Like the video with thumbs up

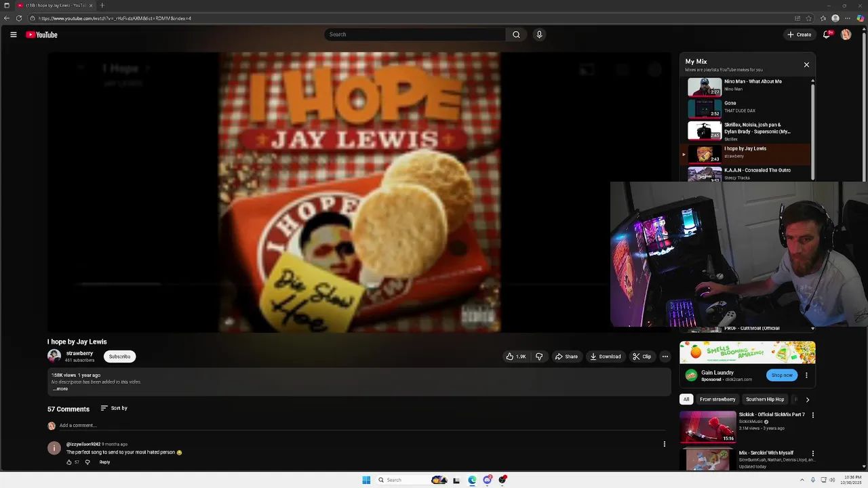[516, 357]
